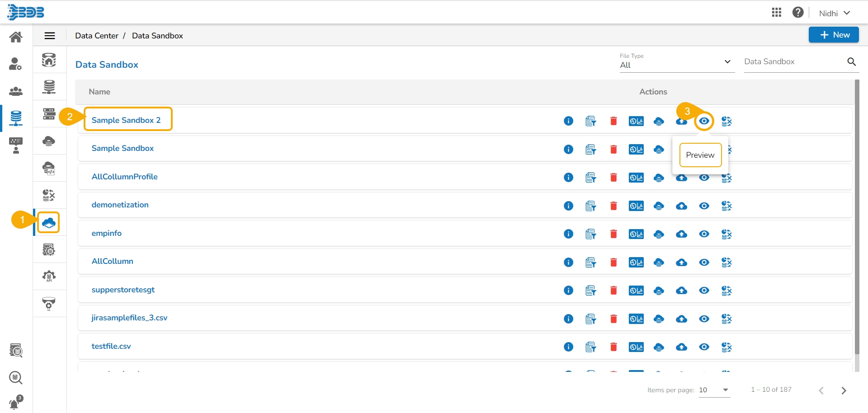Screen dimensions: 868x413
Task: Click the help question mark icon
Action: 798,13
